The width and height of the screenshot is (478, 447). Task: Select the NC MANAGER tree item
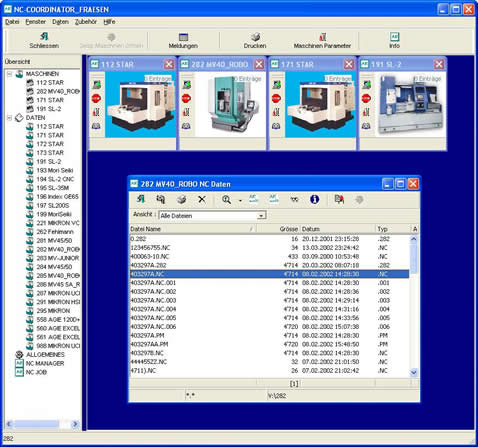click(x=45, y=363)
